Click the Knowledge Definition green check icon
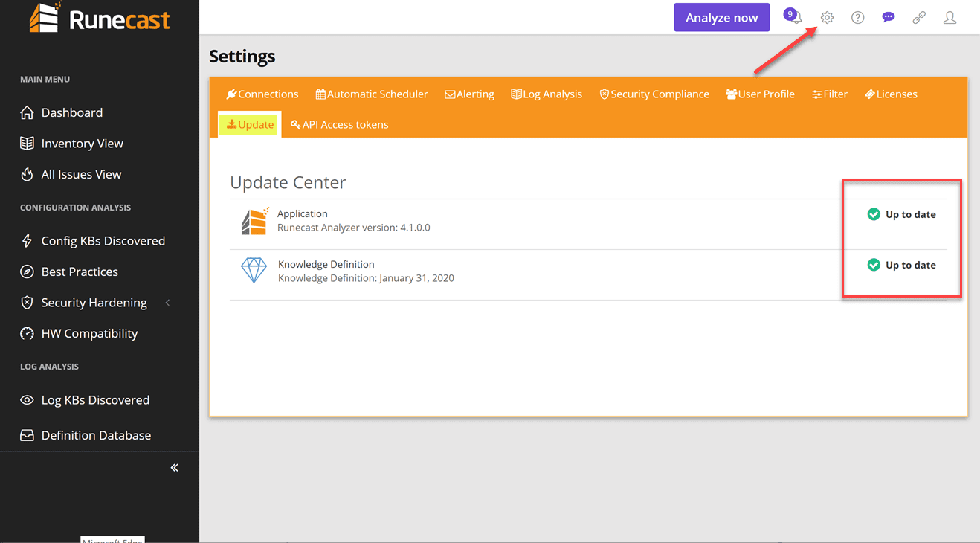 click(x=874, y=265)
